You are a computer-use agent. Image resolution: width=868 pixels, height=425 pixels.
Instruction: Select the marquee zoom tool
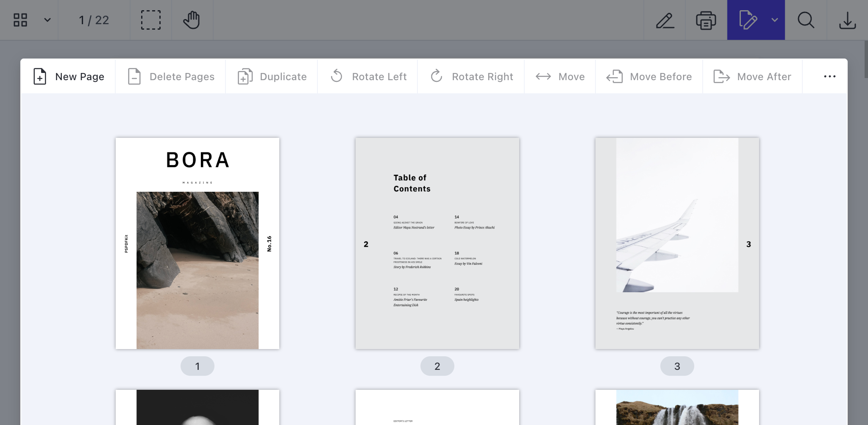151,20
